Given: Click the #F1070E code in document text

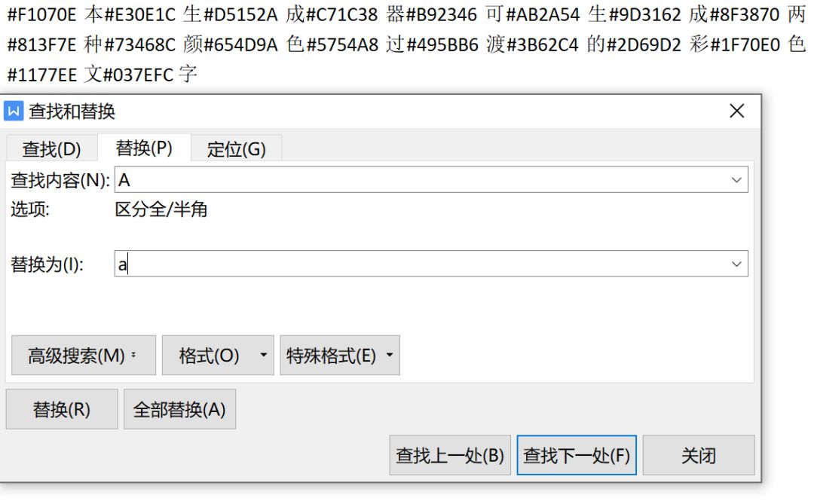Looking at the screenshot, I should [x=40, y=16].
